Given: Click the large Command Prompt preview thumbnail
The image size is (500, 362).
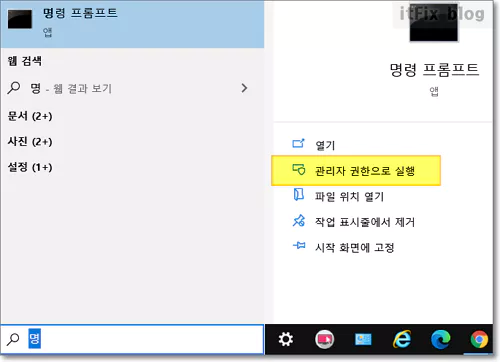Looking at the screenshot, I should 433,23.
